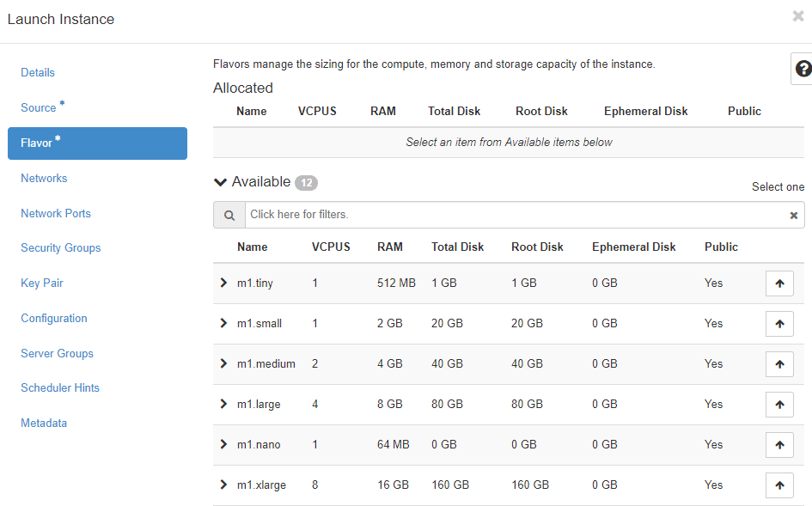Click the m1.nano flavor name
This screenshot has height=506, width=812.
pyautogui.click(x=259, y=445)
